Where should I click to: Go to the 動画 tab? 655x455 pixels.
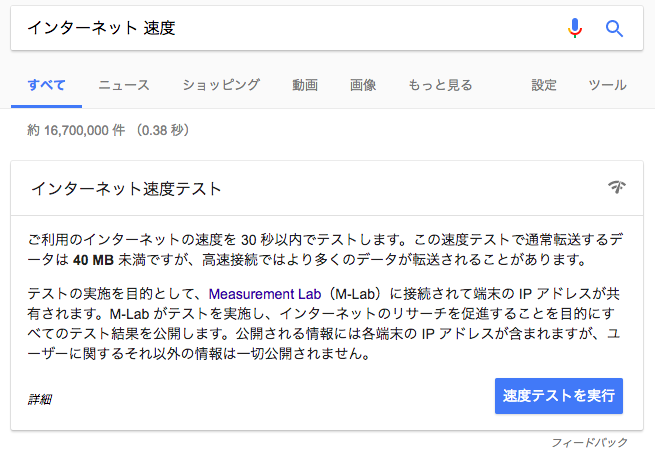pos(305,85)
